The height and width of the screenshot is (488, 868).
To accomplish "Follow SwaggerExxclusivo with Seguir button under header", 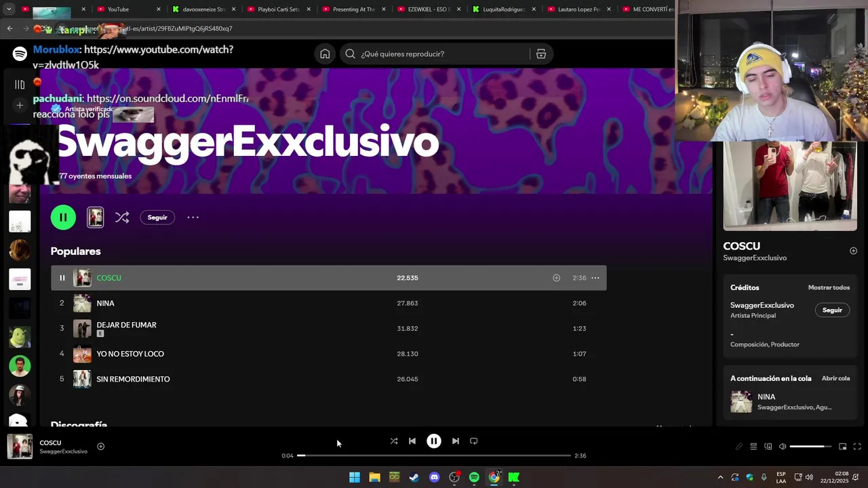I will 157,218.
